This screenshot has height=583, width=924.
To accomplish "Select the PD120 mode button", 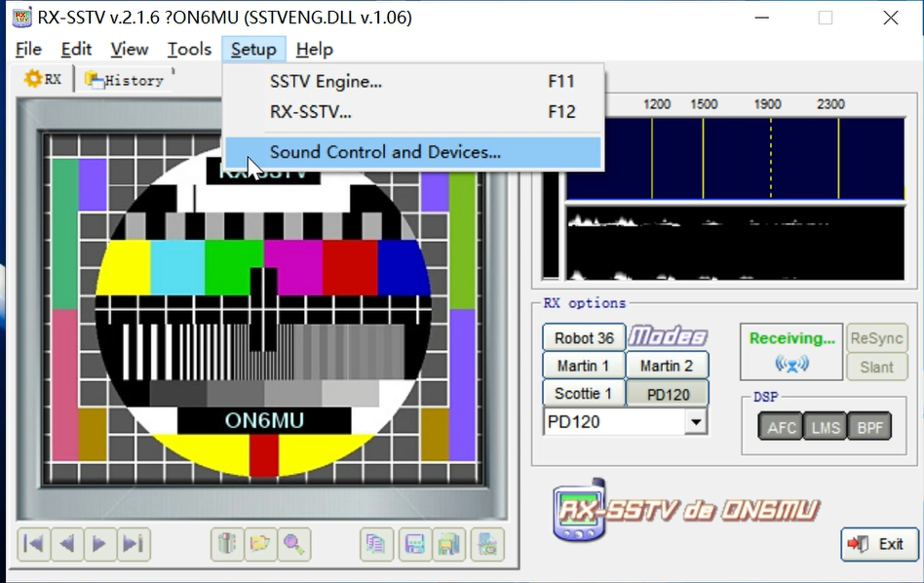I will point(667,394).
